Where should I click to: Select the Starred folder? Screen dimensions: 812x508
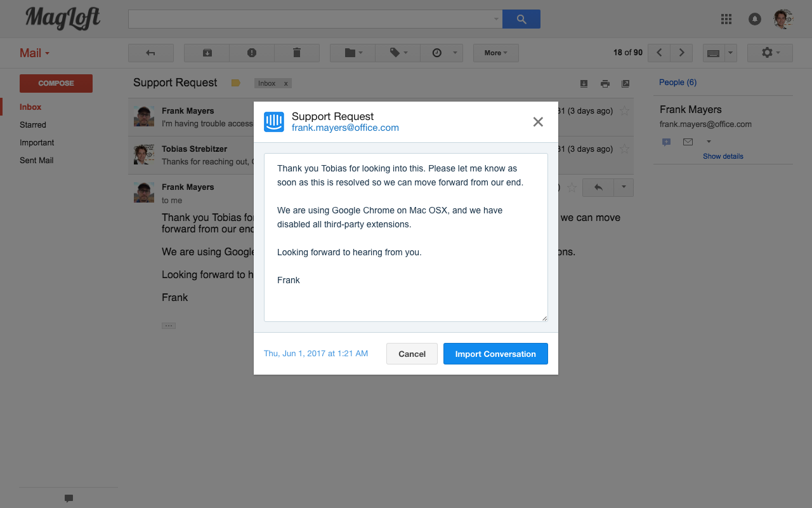(x=33, y=125)
